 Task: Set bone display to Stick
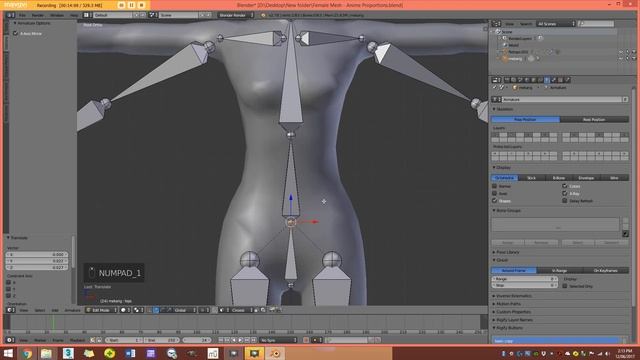531,178
